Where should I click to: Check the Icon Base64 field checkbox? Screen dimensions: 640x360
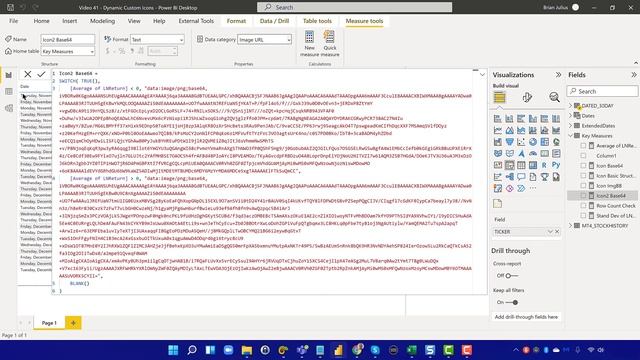[583, 166]
